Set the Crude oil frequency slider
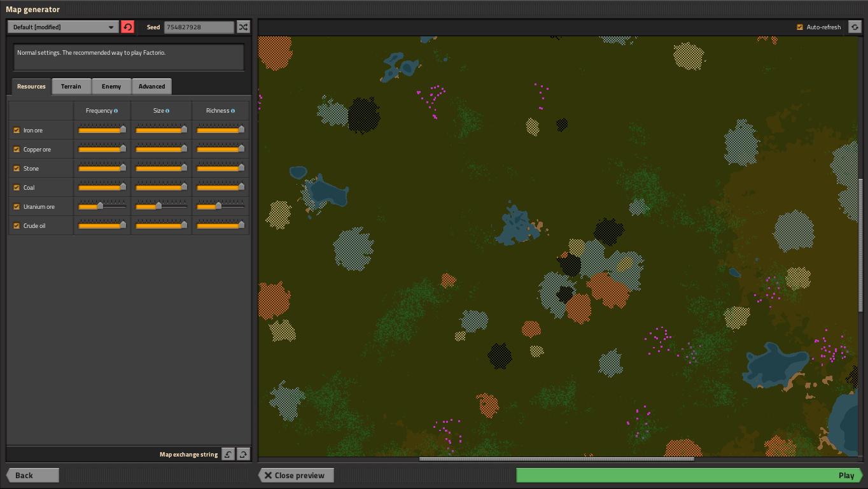This screenshot has width=868, height=489. [102, 225]
